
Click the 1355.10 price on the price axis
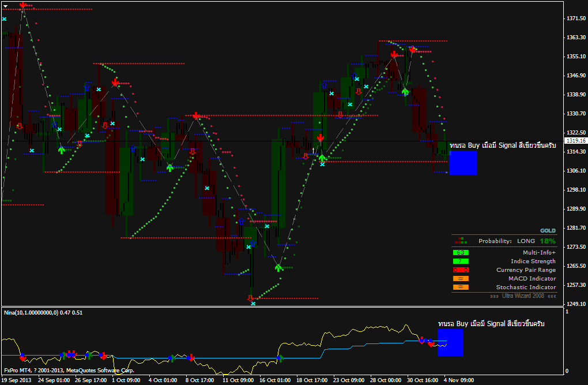coord(576,57)
